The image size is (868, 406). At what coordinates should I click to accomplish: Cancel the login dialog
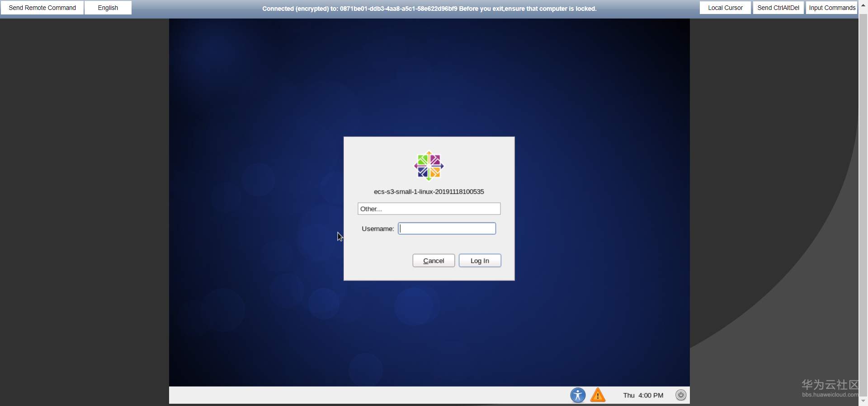click(x=434, y=261)
